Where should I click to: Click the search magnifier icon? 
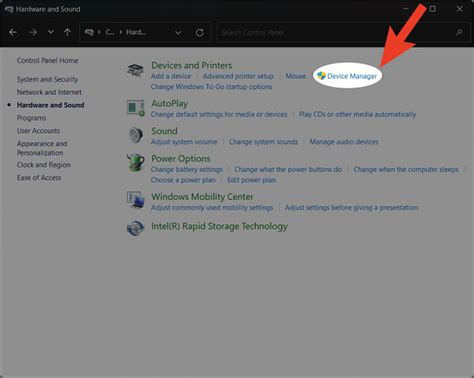(x=459, y=32)
